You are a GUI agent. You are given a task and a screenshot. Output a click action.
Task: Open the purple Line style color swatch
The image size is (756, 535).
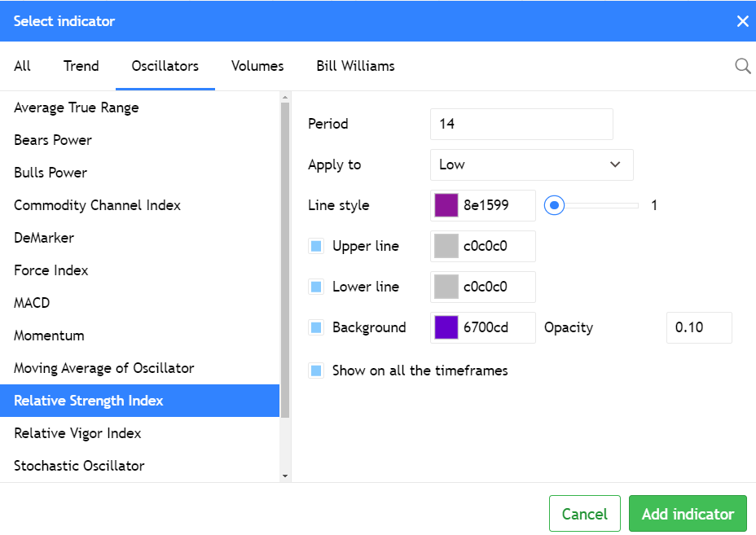point(446,205)
